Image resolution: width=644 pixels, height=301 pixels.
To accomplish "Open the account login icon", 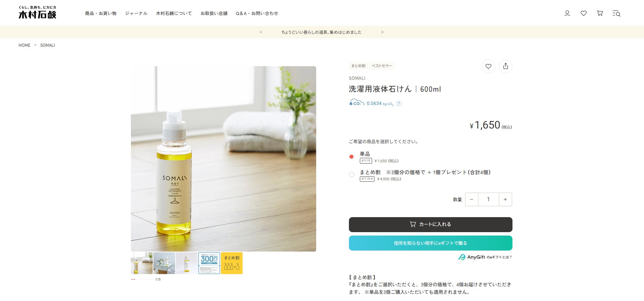I will coord(567,13).
